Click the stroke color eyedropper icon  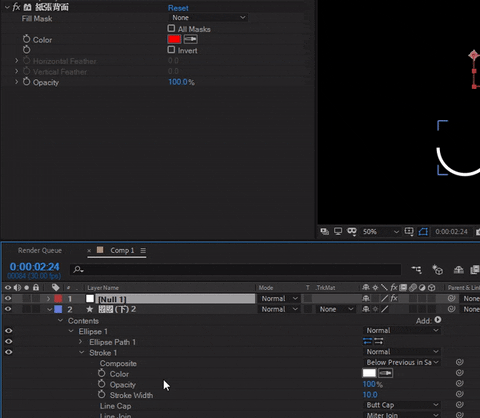(x=385, y=373)
